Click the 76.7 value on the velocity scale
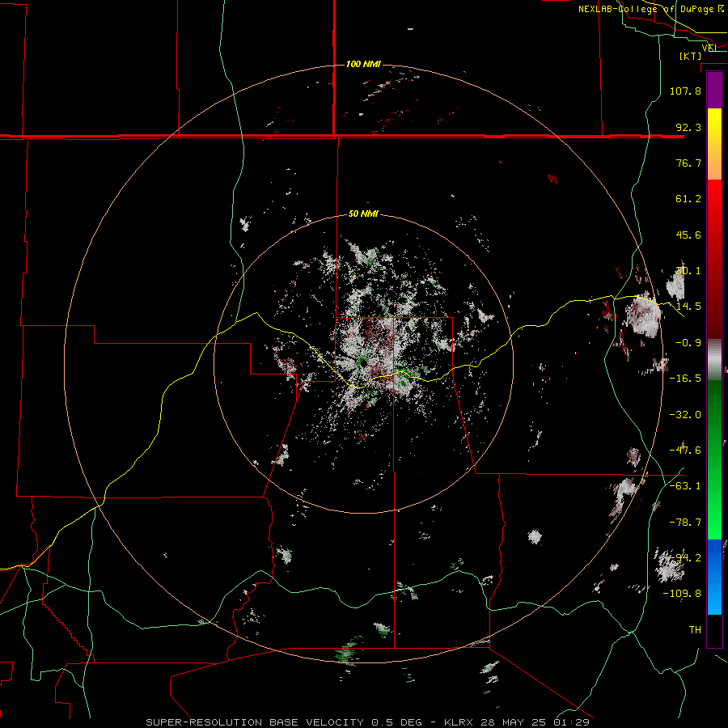728x728 pixels. tap(688, 163)
